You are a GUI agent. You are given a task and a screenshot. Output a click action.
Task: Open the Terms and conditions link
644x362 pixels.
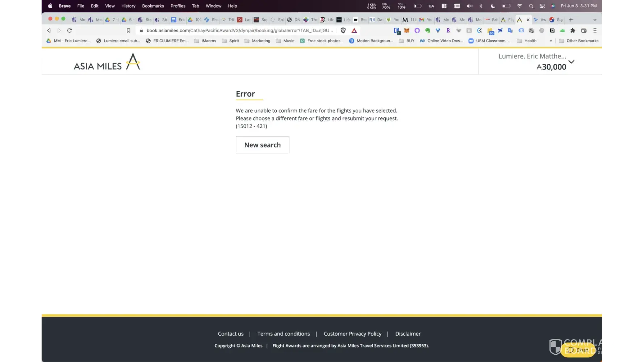(x=284, y=334)
